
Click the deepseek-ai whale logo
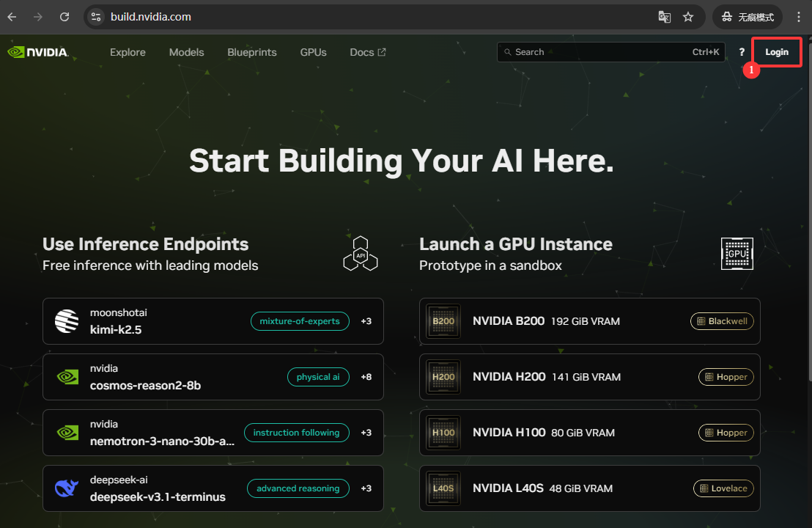coord(67,488)
